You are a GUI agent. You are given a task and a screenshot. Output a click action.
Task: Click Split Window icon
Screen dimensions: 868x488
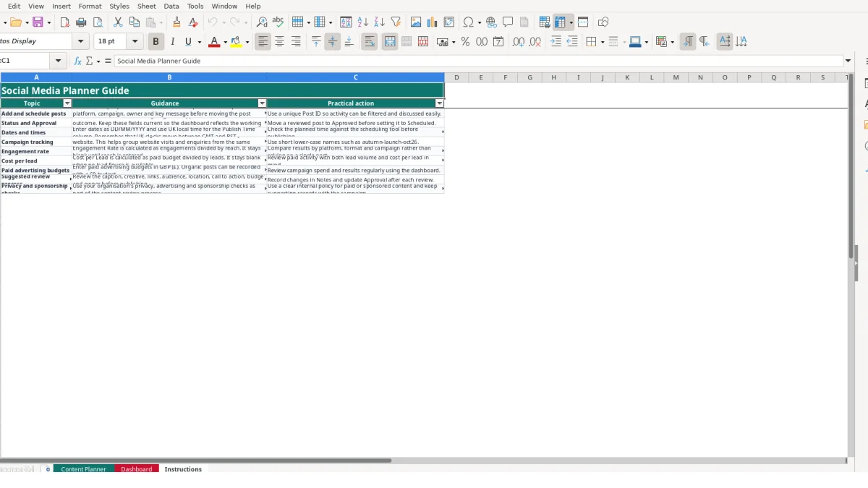[583, 22]
